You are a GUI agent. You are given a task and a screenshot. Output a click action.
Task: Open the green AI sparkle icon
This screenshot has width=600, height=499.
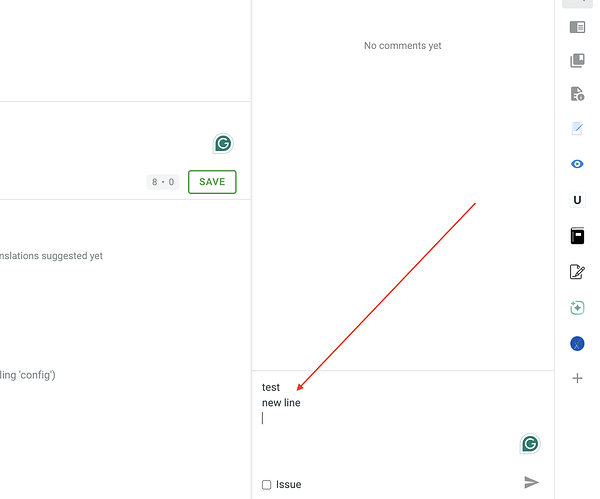coord(577,308)
